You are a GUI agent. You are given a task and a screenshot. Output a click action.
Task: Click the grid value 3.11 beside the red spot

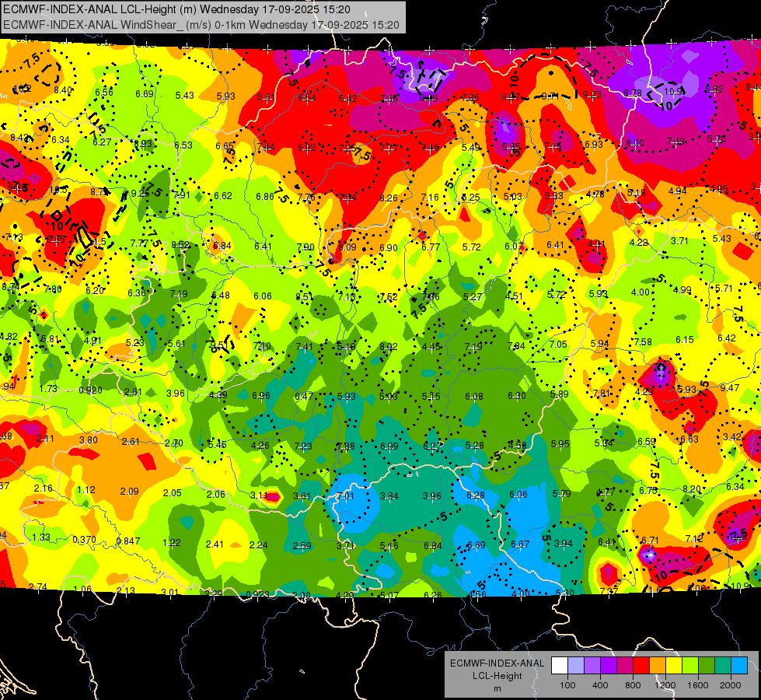coord(259,495)
